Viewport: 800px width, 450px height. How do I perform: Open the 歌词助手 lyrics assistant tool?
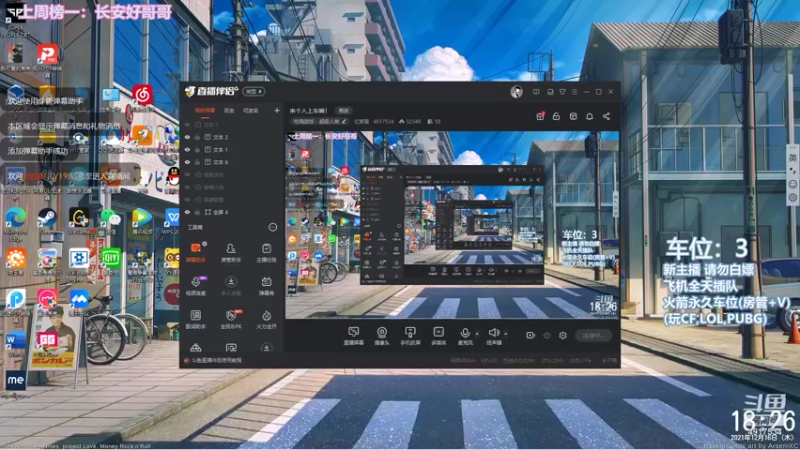pyautogui.click(x=195, y=319)
